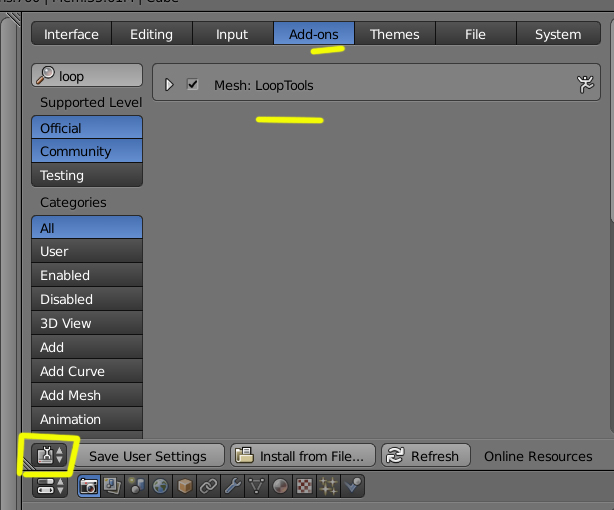Click the community support icon on LoopTools row

(585, 84)
